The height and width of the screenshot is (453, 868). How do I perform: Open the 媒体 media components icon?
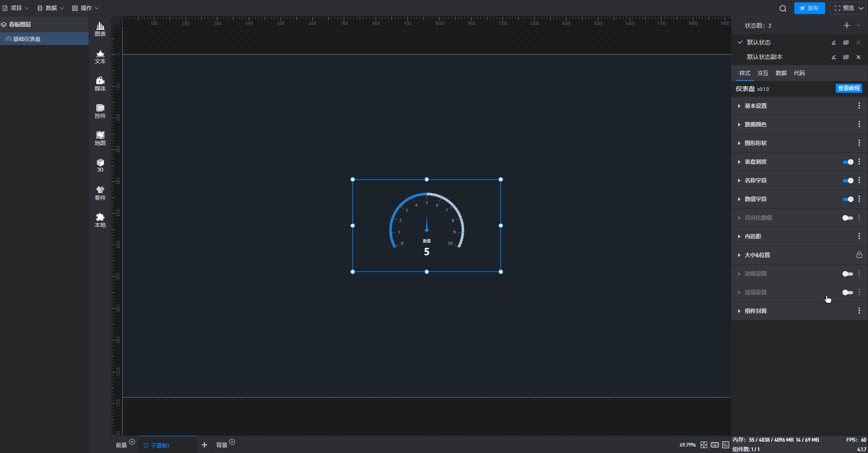tap(100, 84)
